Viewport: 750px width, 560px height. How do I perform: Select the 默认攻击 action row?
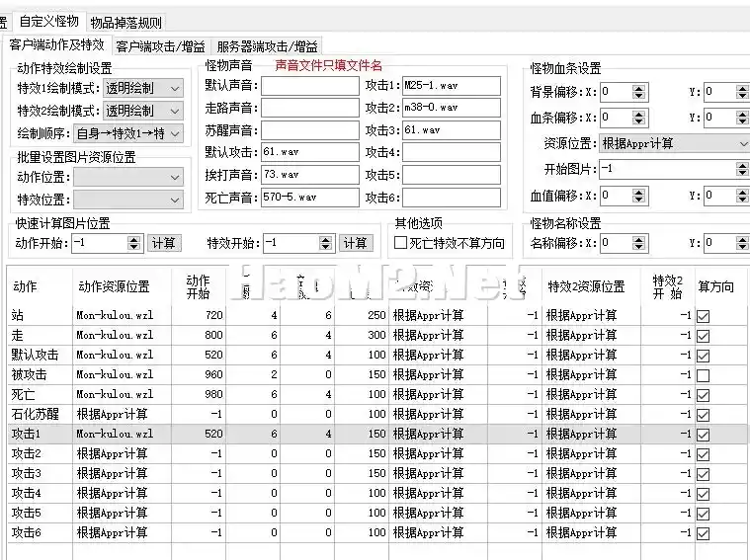point(377,355)
